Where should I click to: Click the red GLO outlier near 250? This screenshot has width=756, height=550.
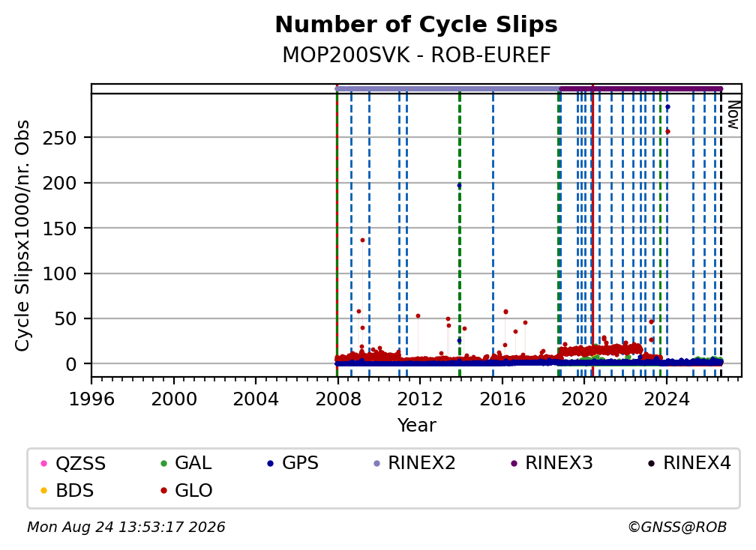pos(667,131)
